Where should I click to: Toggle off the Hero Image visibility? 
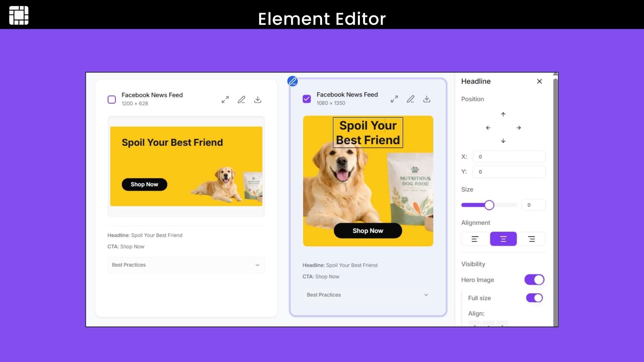pos(534,280)
